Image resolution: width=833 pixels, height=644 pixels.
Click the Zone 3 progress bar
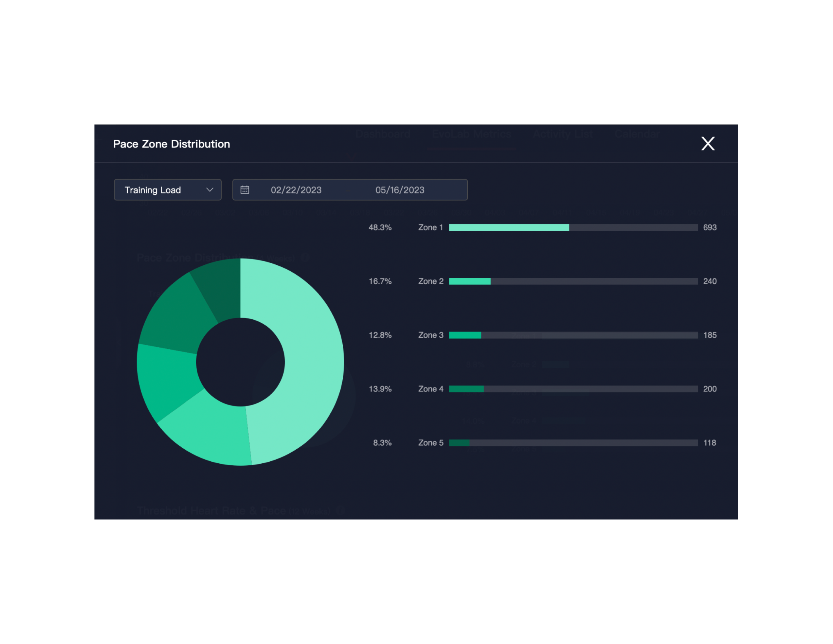pyautogui.click(x=573, y=335)
